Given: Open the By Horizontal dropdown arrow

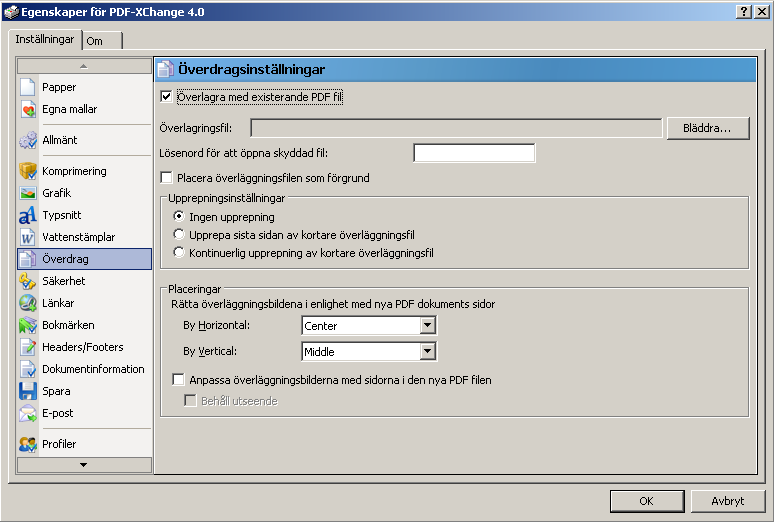Looking at the screenshot, I should 427,325.
